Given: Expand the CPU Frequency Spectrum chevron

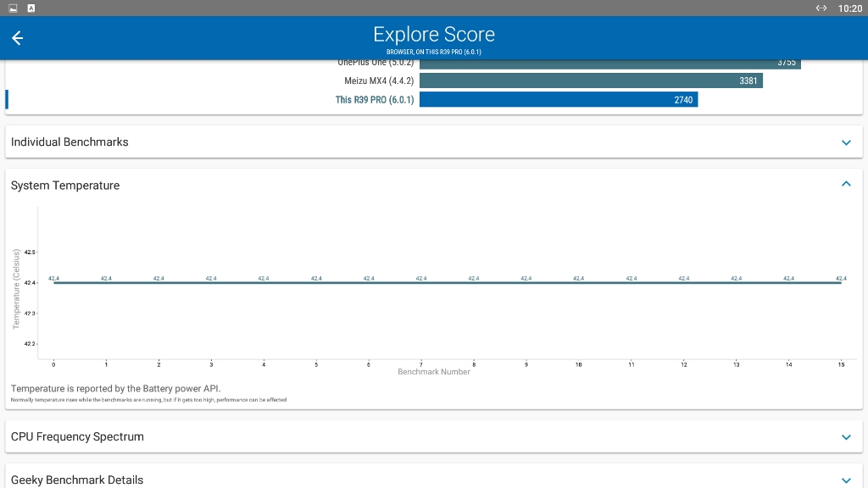Looking at the screenshot, I should (846, 437).
